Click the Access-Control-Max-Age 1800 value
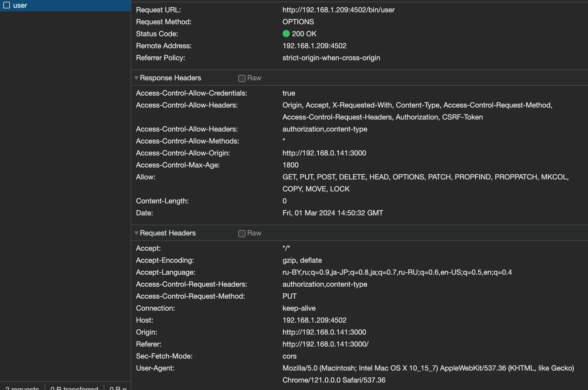Screen dimensions: 588x390 click(290, 165)
